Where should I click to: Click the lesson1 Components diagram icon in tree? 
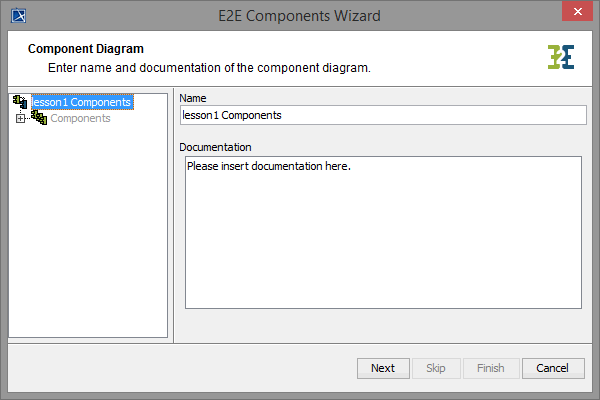click(20, 101)
